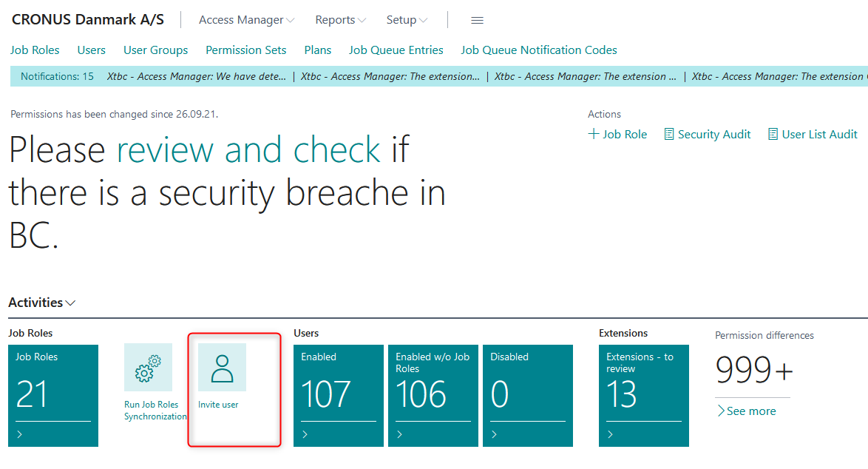Open User List Audit from the Actions area
Screen dimensions: 868x469
click(813, 134)
